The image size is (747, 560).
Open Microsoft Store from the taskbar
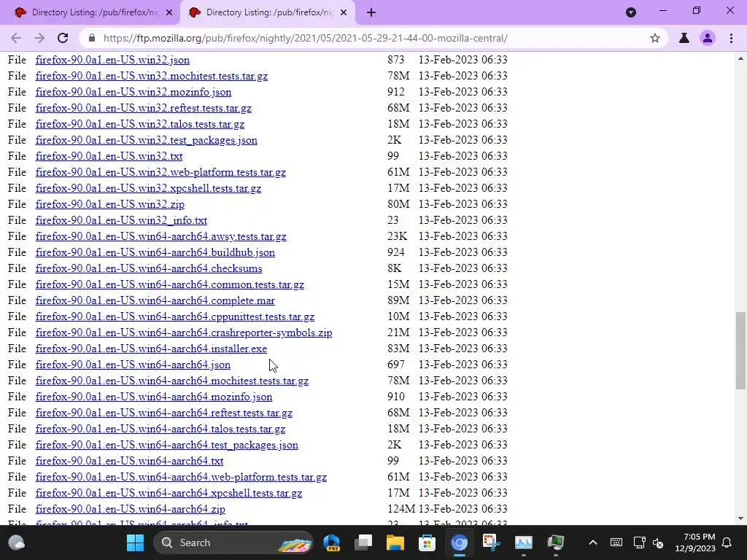click(427, 542)
